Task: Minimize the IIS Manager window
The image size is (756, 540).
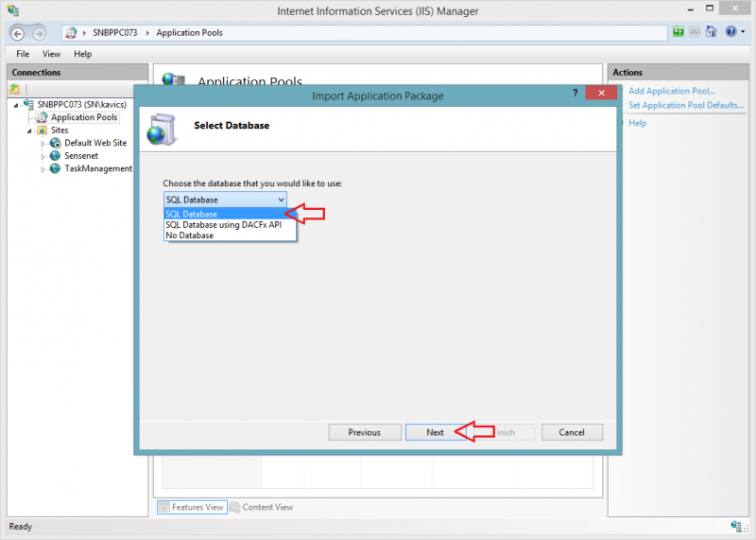Action: pos(691,9)
